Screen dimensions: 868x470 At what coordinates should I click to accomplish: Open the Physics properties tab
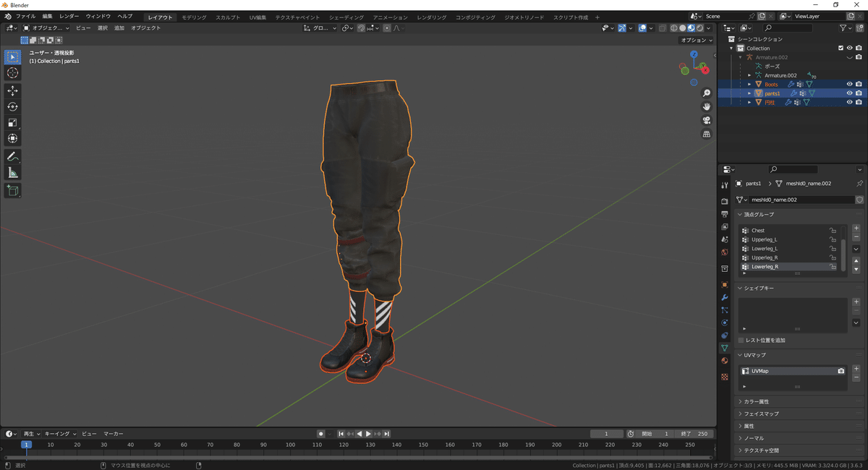(725, 322)
